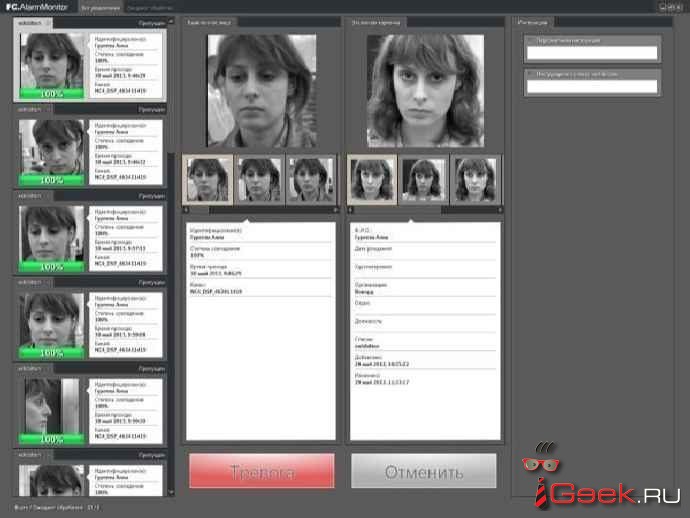Click left arrow under reference photo thumbnails

(351, 210)
